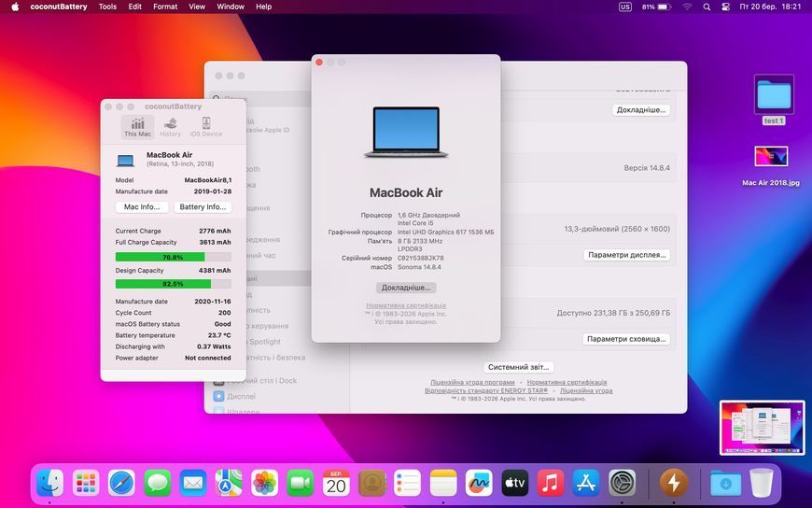The height and width of the screenshot is (508, 812).
Task: Open Messages app in the dock
Action: click(x=158, y=483)
